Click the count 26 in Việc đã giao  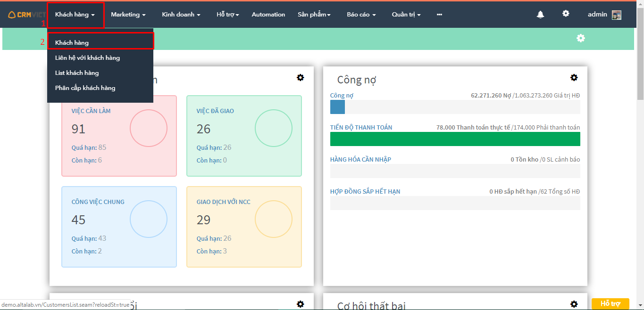point(203,129)
